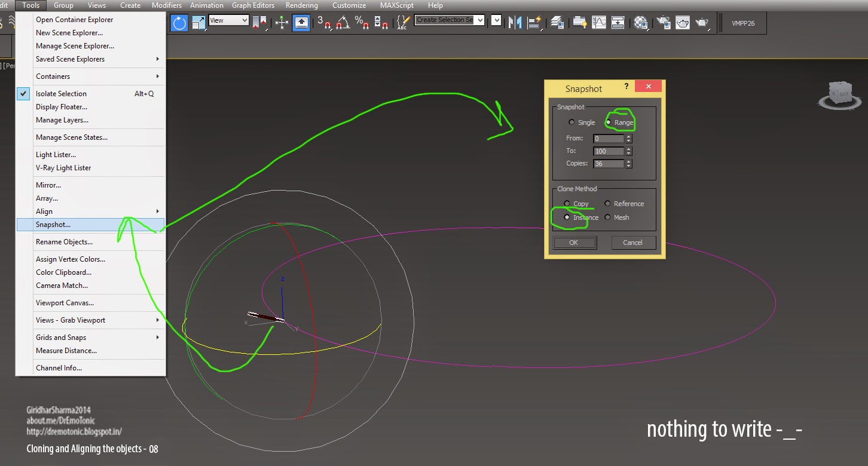Toggle the Spinner Snap icon
This screenshot has width=868, height=466.
(381, 23)
